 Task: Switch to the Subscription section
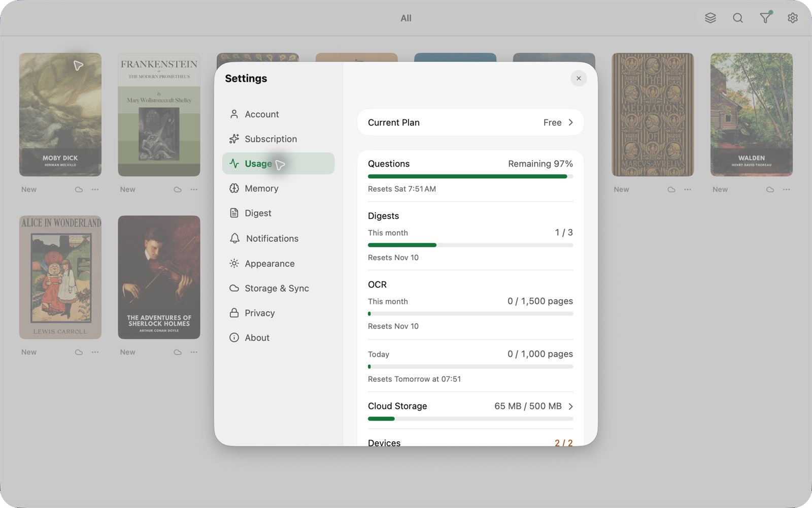pyautogui.click(x=278, y=139)
